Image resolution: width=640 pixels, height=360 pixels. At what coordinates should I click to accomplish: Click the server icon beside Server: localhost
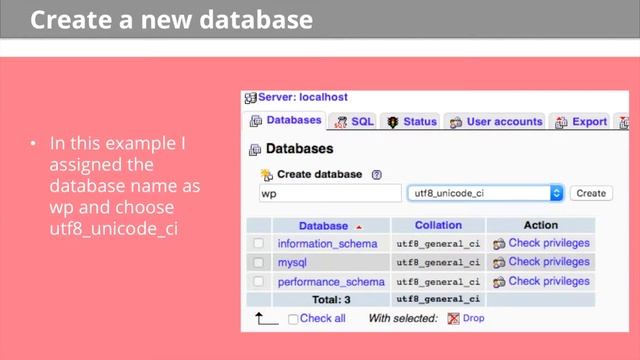(x=250, y=98)
